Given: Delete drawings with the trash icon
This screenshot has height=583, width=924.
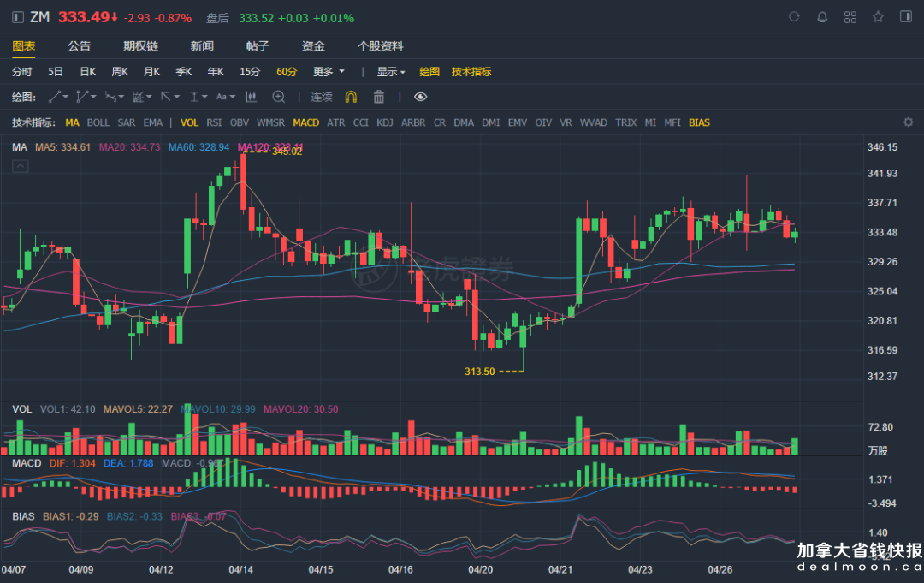Looking at the screenshot, I should [x=379, y=97].
